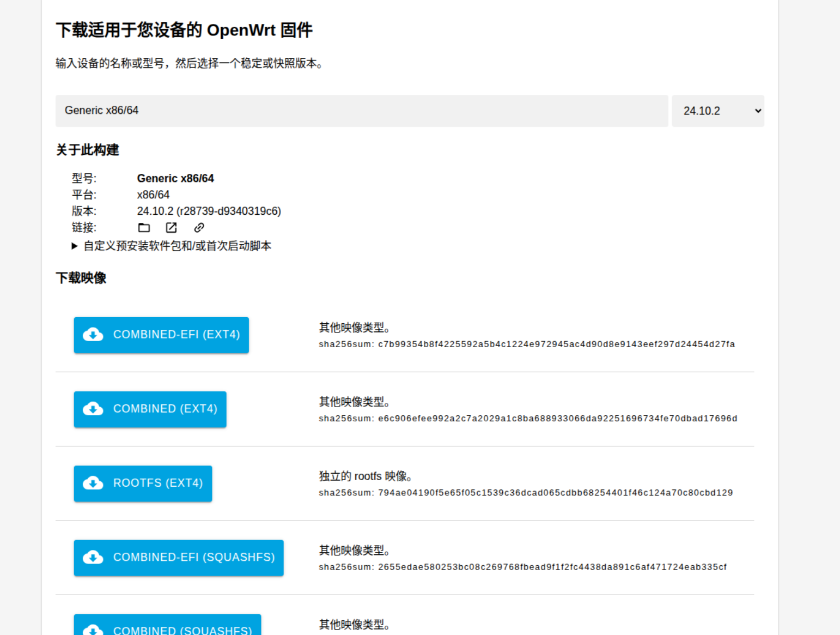Open the 24.10.2 version dropdown

[x=717, y=111]
